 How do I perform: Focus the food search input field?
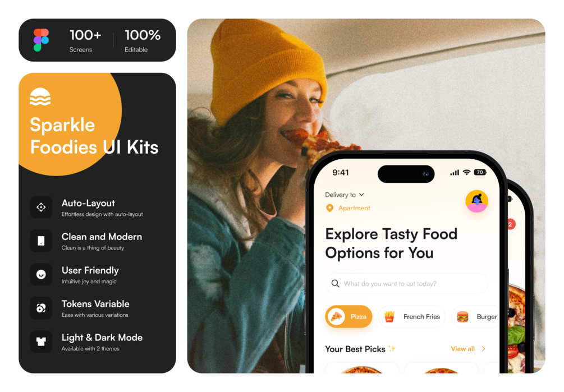tap(406, 284)
